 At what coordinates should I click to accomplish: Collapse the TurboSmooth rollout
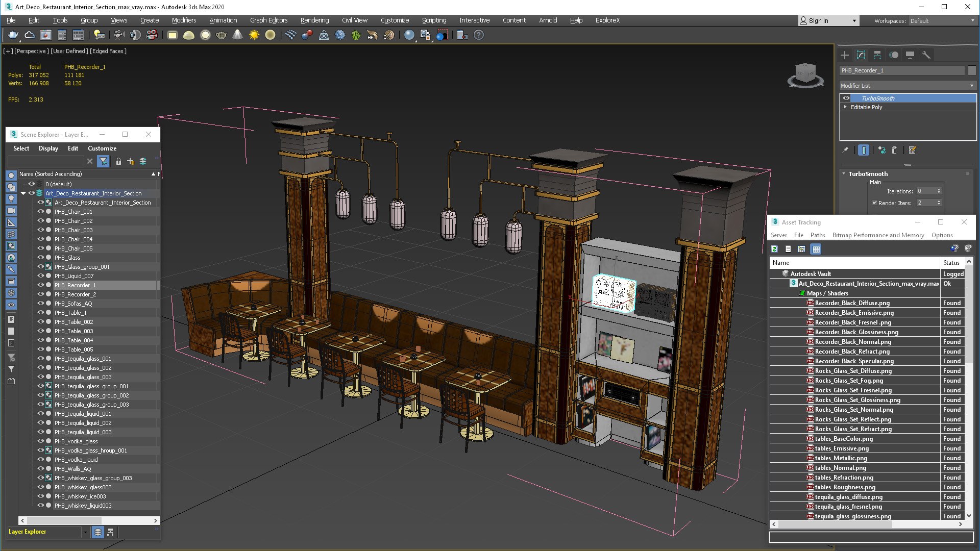pos(844,173)
